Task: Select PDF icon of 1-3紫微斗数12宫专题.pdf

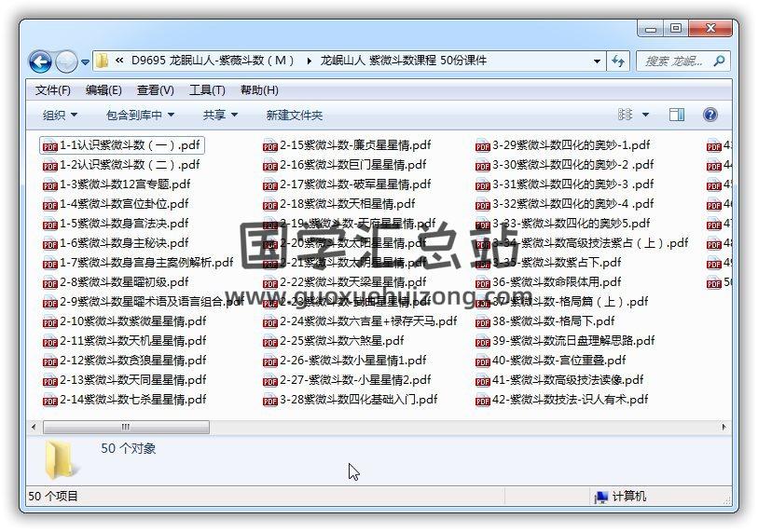Action: pyautogui.click(x=50, y=184)
